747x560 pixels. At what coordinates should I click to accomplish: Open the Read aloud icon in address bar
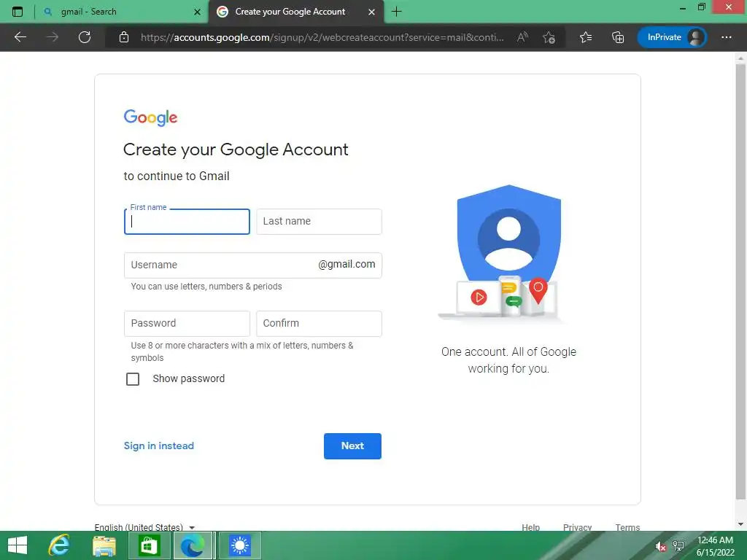522,37
